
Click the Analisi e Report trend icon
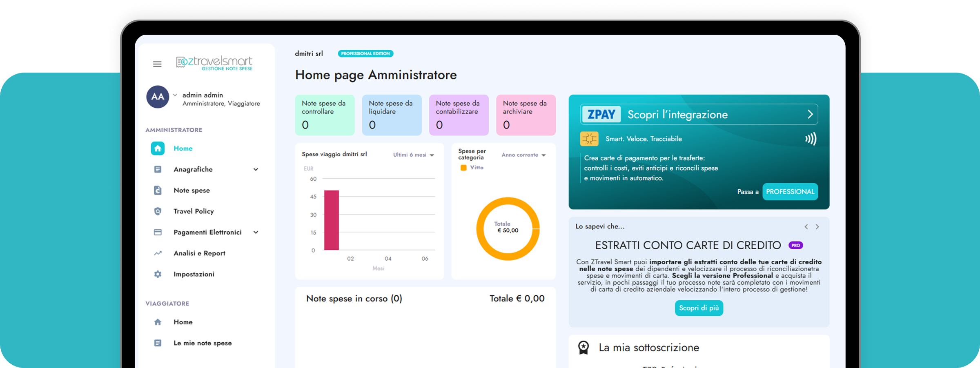(158, 253)
